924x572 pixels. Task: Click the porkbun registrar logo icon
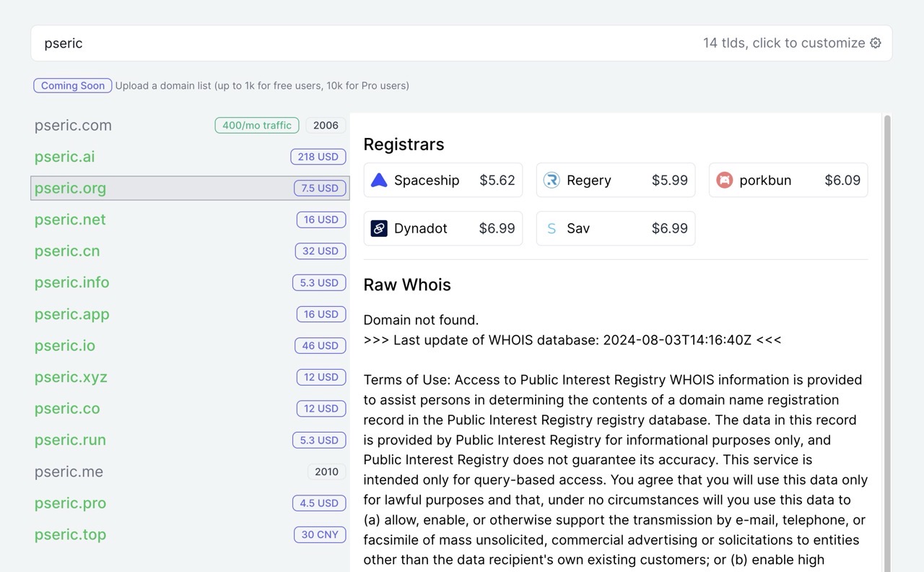[x=724, y=181]
